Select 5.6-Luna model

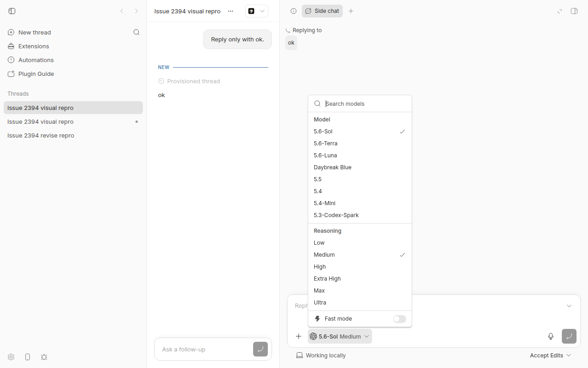(x=360, y=155)
